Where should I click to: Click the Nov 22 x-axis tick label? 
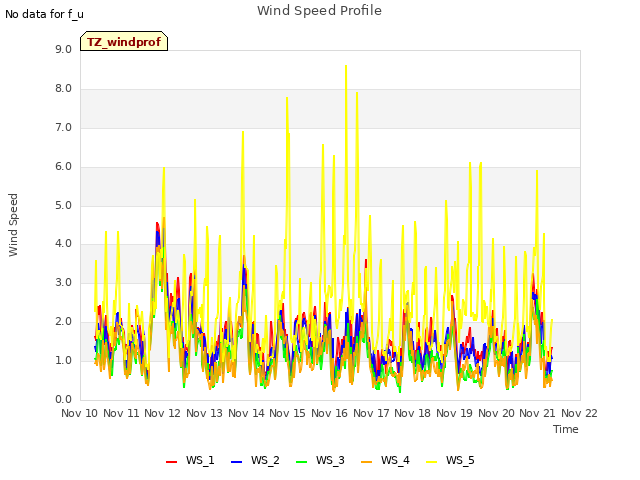579,413
